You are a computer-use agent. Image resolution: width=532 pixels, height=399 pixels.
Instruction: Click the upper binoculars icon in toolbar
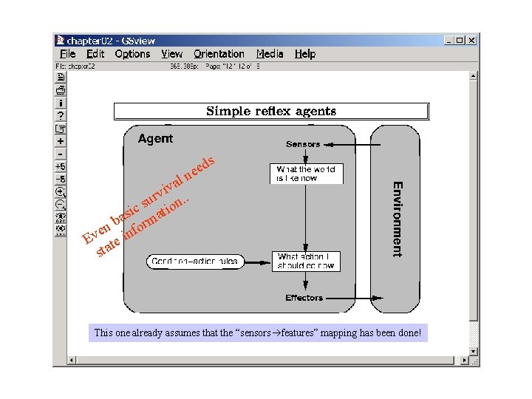click(x=61, y=217)
